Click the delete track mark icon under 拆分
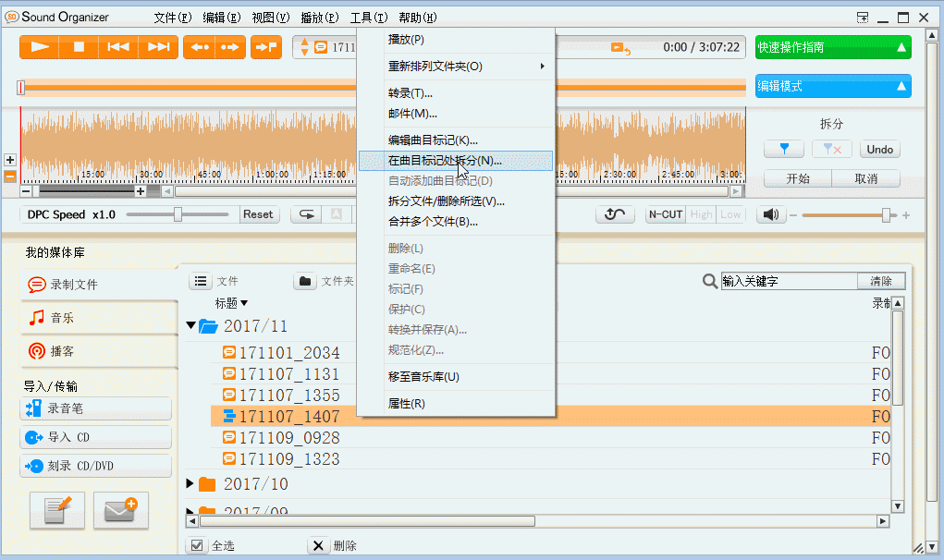Image resolution: width=944 pixels, height=560 pixels. click(x=830, y=148)
